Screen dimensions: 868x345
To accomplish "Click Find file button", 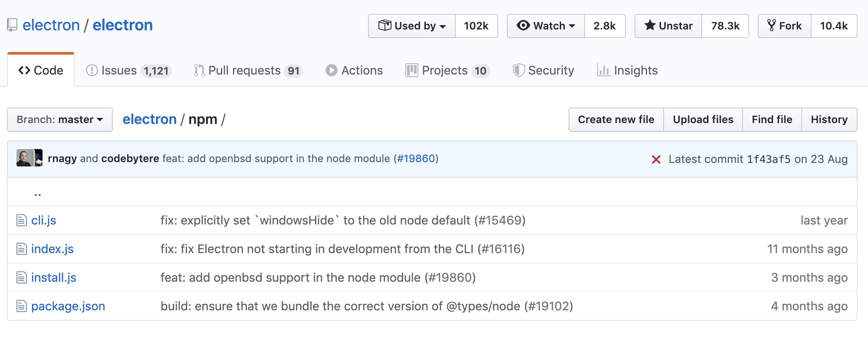I will (x=772, y=120).
